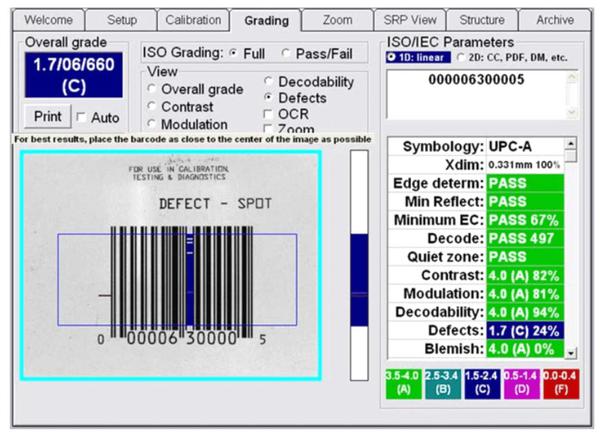Screen dimensions: 600x433
Task: Open the SRP View tab
Action: click(x=410, y=20)
